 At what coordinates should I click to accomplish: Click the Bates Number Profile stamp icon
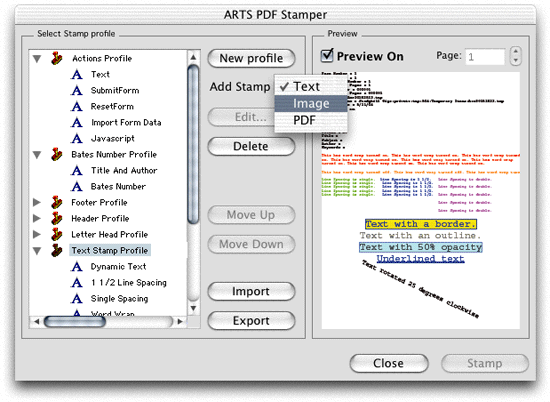(x=57, y=154)
